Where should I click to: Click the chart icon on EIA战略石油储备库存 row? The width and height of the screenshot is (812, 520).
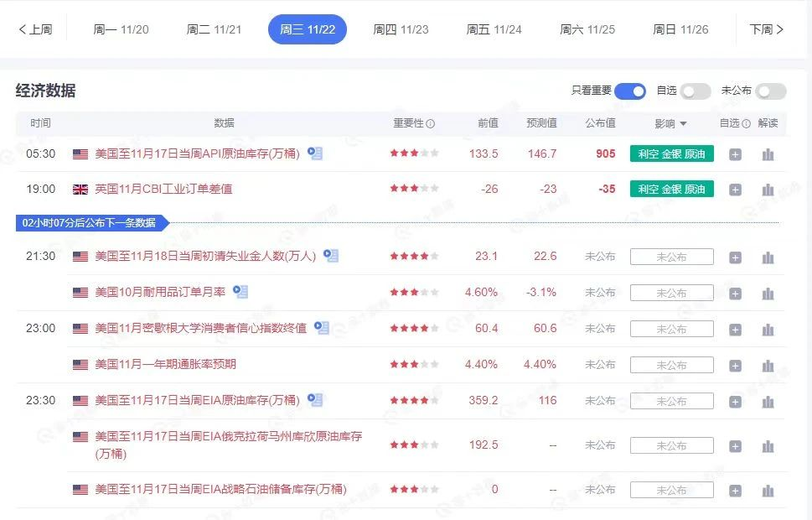(768, 490)
